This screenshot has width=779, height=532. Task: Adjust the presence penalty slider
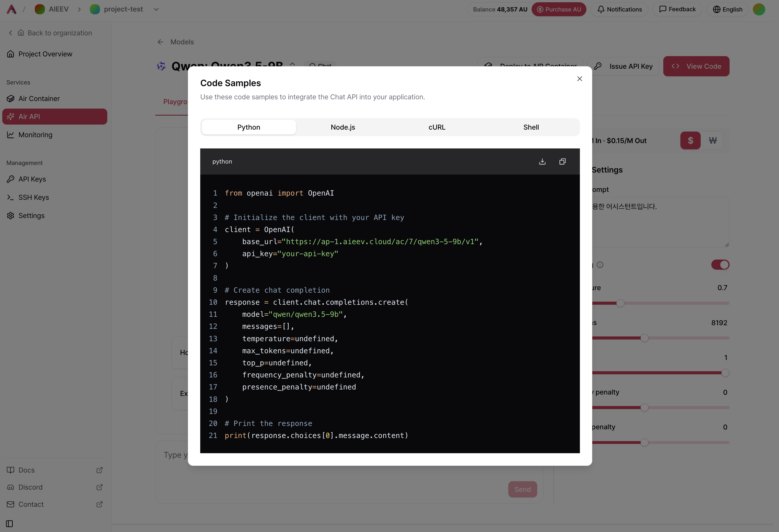(x=644, y=442)
